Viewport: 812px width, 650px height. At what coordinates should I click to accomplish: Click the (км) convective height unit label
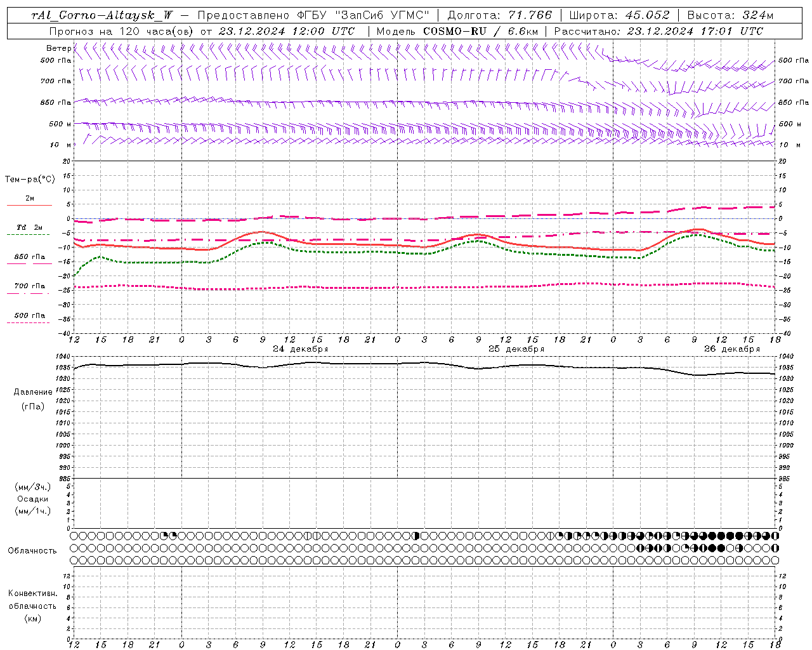(32, 618)
